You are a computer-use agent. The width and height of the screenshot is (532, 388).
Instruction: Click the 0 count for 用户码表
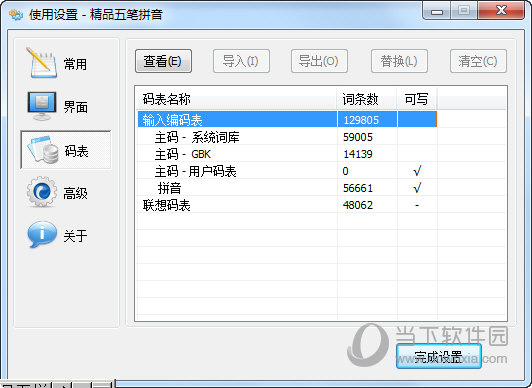click(345, 171)
